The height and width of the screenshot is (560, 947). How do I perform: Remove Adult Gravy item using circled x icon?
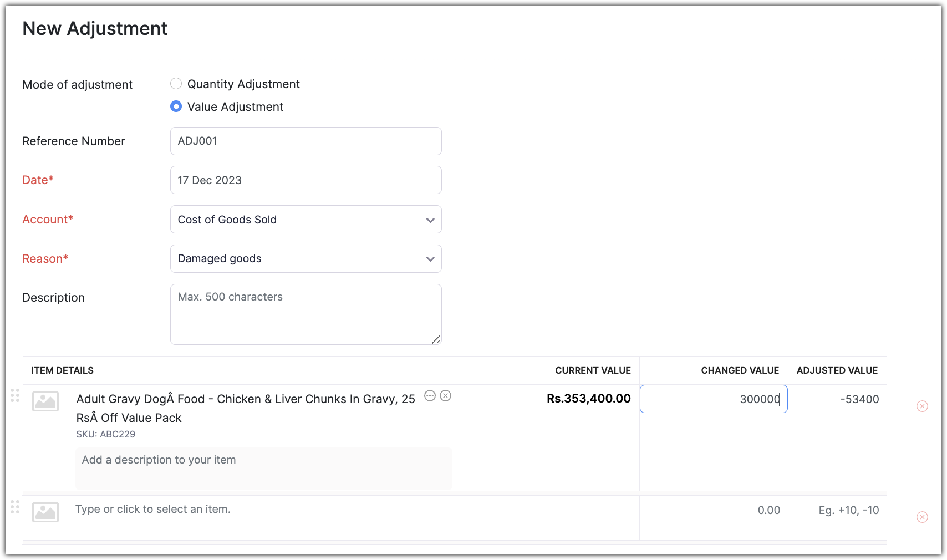[x=446, y=396]
